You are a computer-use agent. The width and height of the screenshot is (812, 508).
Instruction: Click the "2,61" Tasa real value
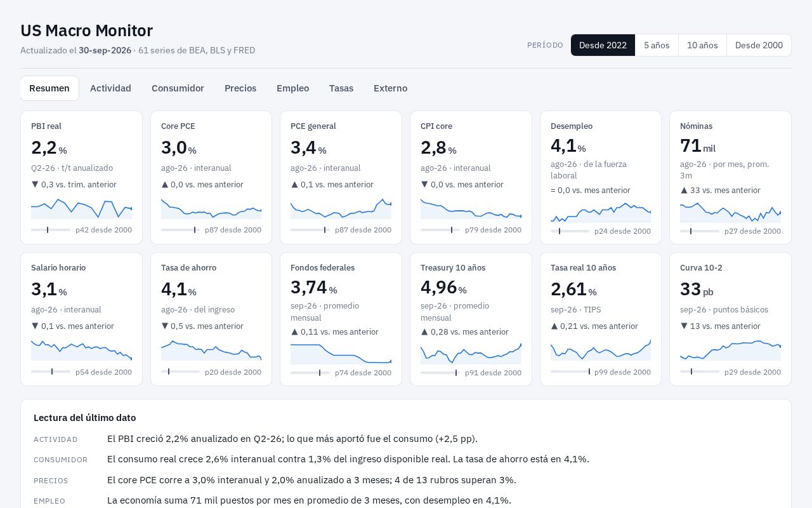(568, 289)
